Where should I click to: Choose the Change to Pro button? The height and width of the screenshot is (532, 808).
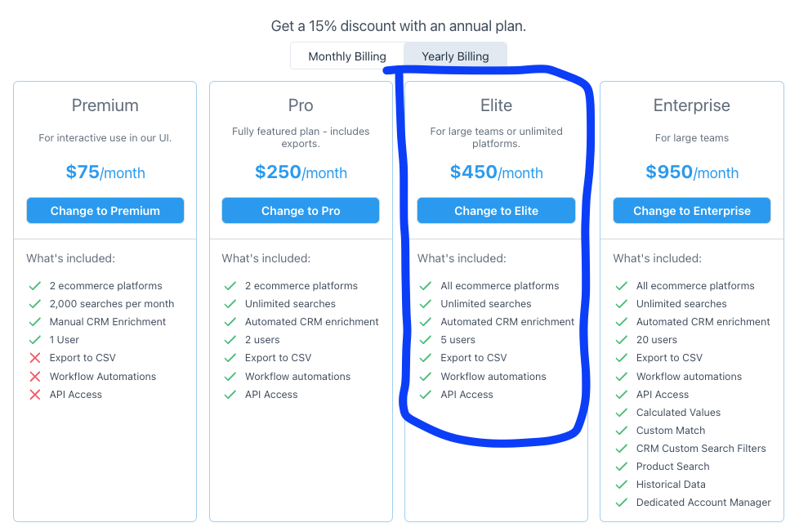tap(301, 210)
